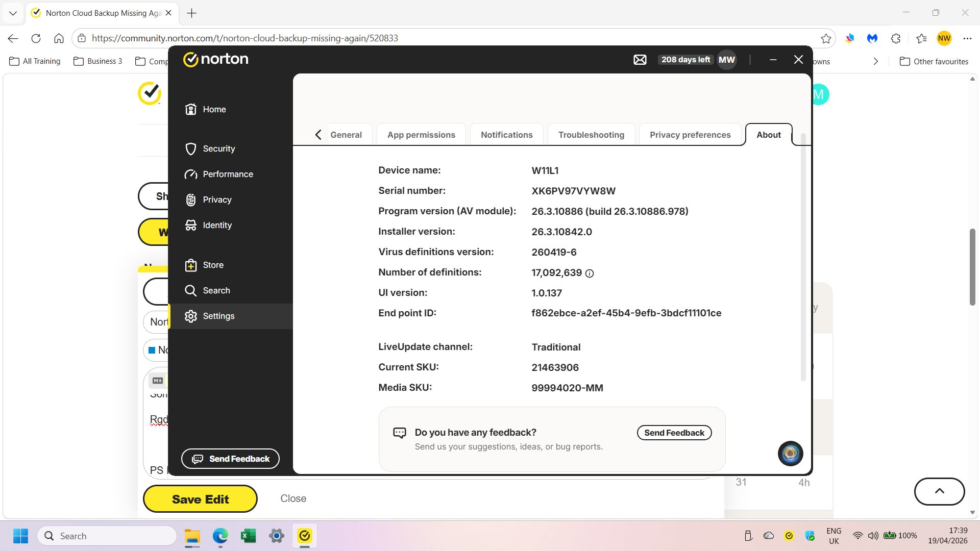Open Identity section in Norton sidebar
This screenshot has width=980, height=551.
coord(230,225)
